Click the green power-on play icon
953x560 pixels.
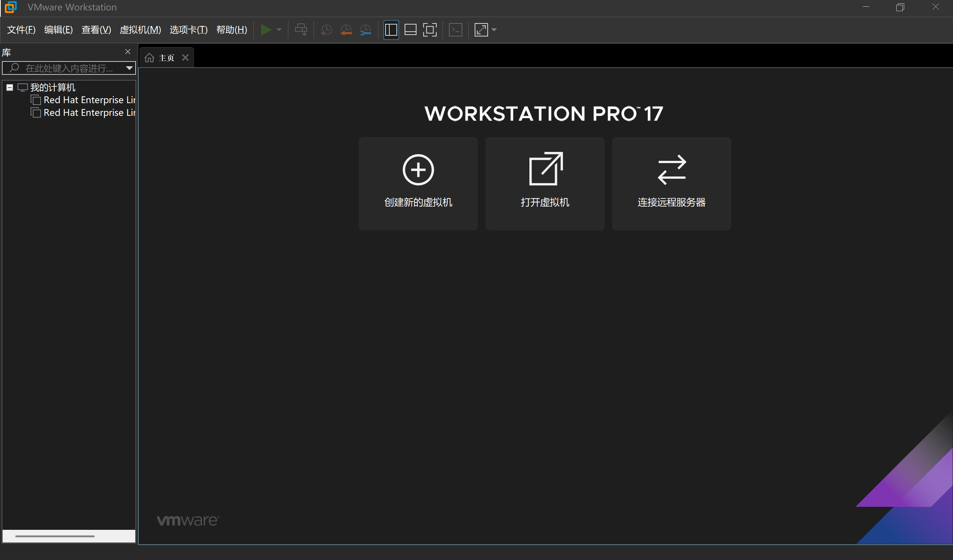[x=266, y=29]
